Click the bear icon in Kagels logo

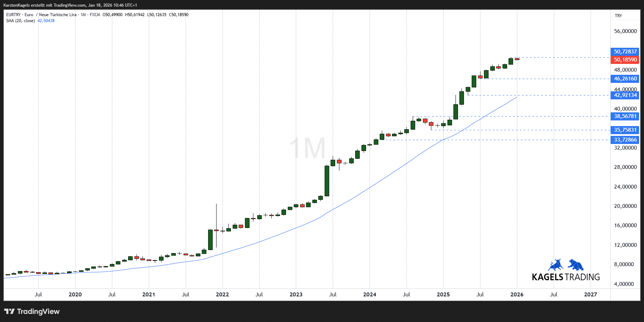pos(576,265)
